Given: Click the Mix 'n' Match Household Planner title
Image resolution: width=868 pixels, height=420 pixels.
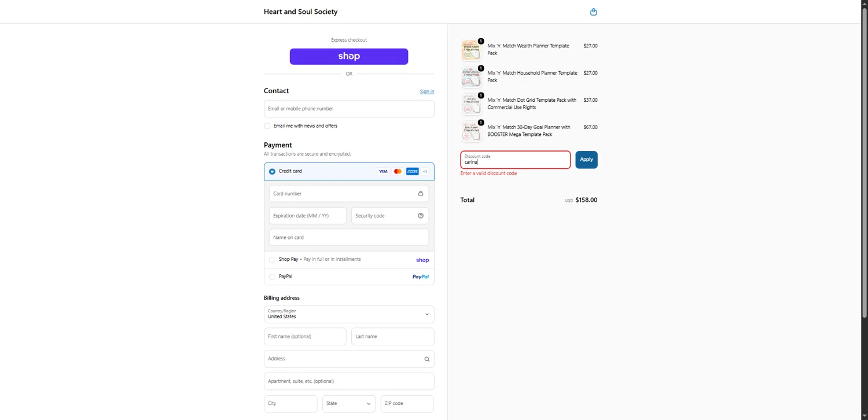Looking at the screenshot, I should pyautogui.click(x=532, y=76).
